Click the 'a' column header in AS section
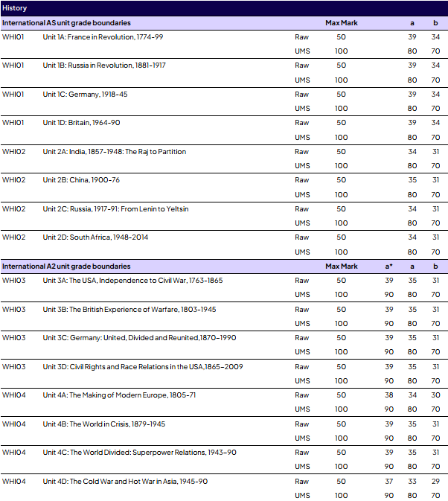This screenshot has width=448, height=501. (412, 23)
